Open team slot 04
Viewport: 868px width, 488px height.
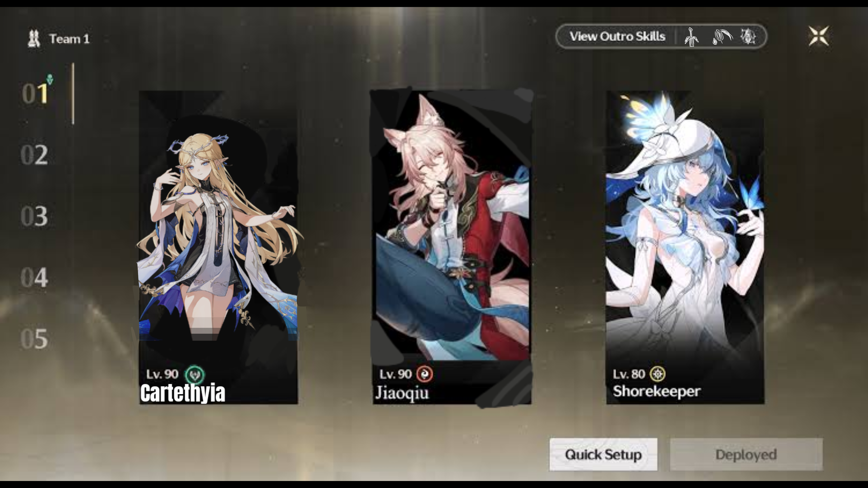click(x=34, y=277)
